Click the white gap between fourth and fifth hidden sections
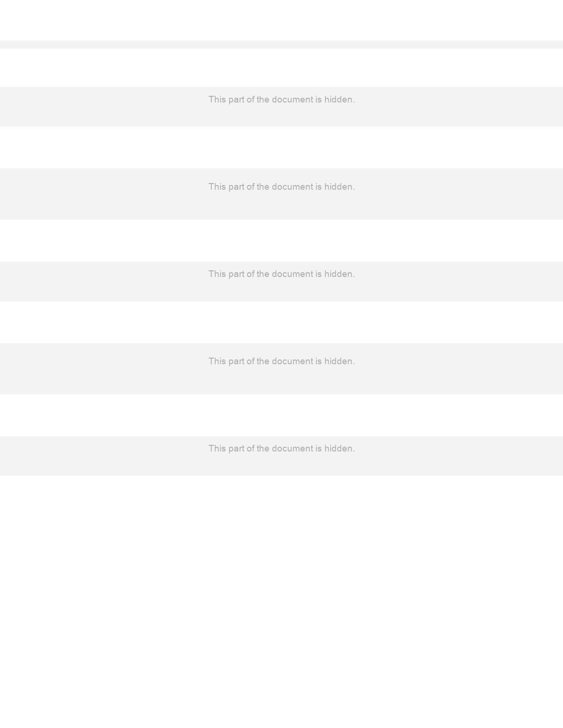Screen dimensions: 563x728 click(281, 415)
